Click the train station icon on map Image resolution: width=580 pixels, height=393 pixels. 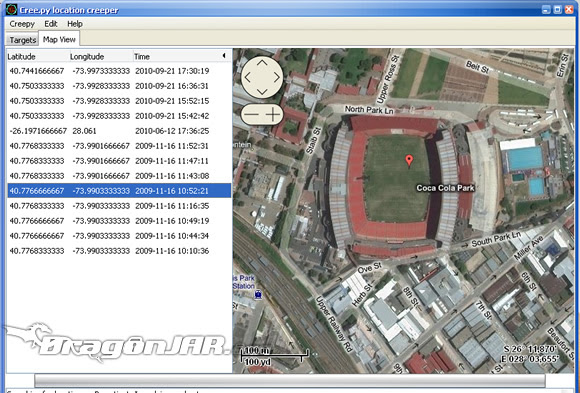258,294
